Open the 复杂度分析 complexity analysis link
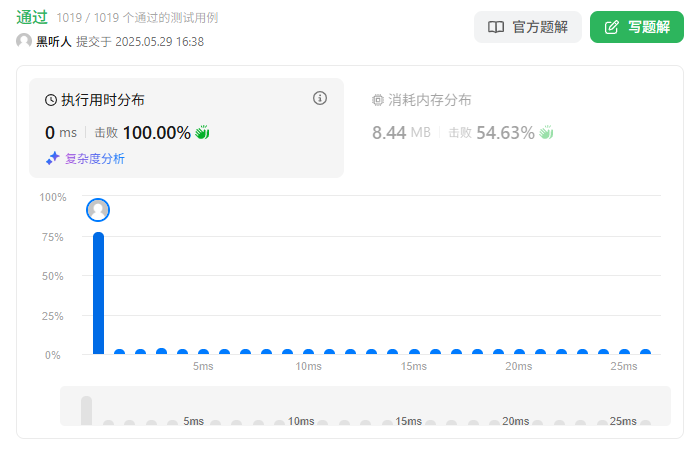 click(95, 158)
